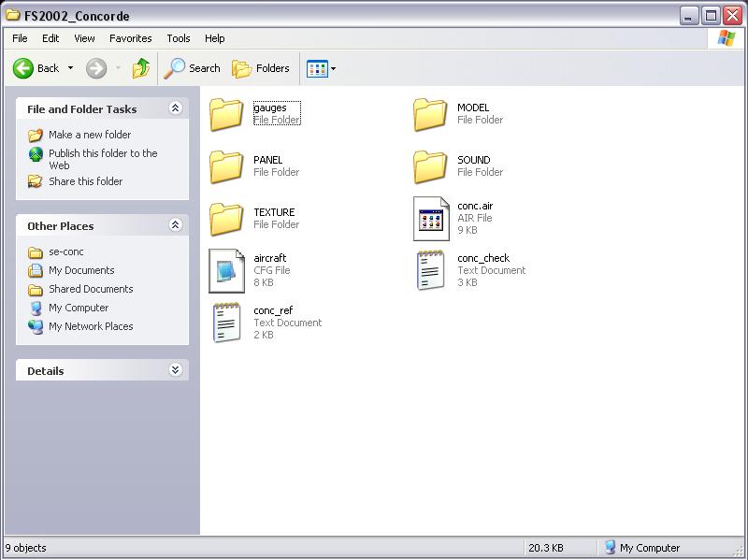Open the Back history dropdown arrow
Viewport: 748px width, 560px height.
[71, 68]
